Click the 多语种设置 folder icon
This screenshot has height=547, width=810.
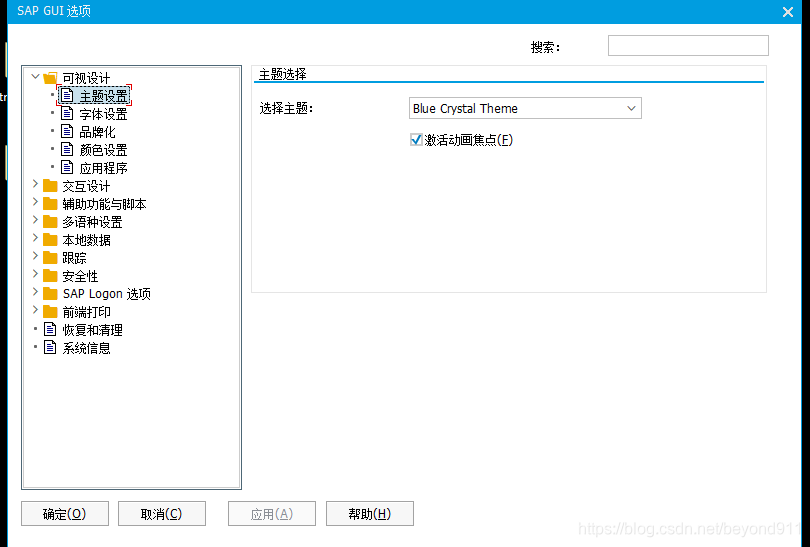pos(50,222)
